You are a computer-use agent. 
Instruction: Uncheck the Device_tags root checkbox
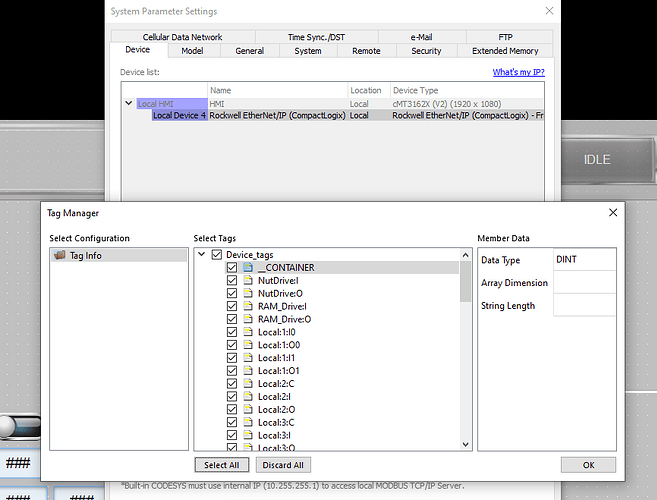[217, 255]
